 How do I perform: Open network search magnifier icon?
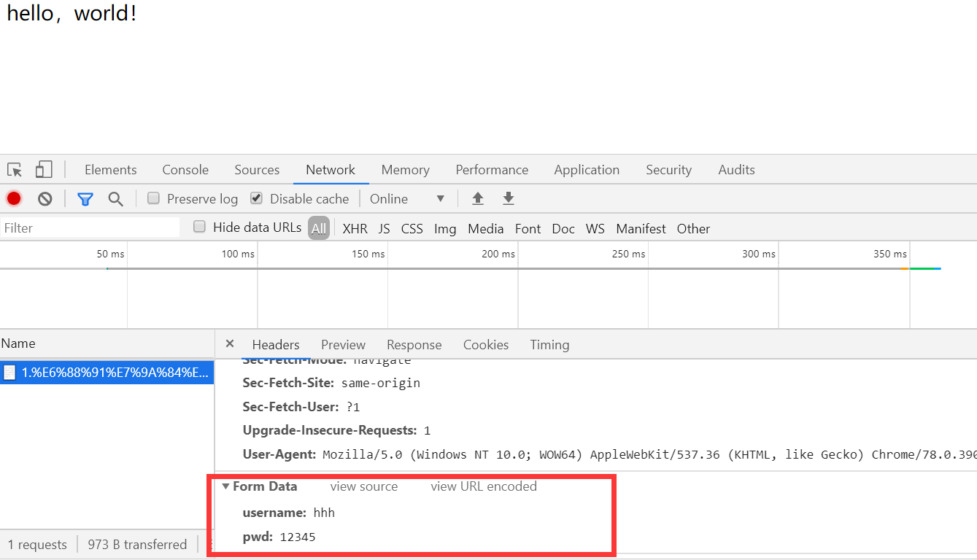(x=115, y=199)
